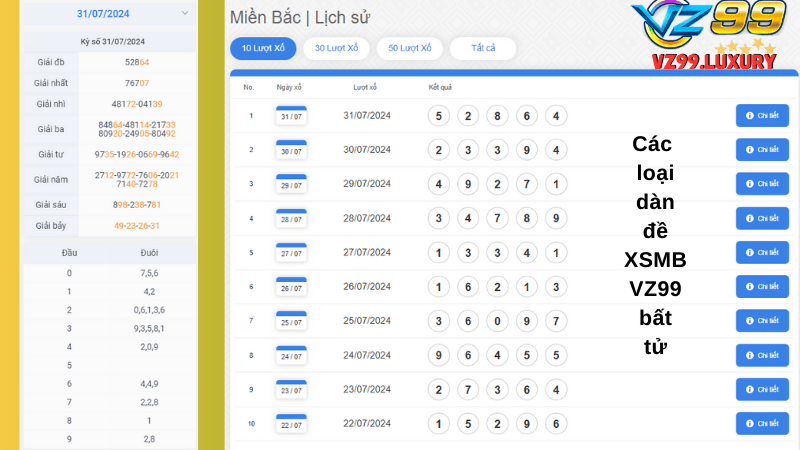Viewport: 800px width, 450px height.
Task: Click the Kết quả column header
Action: point(440,87)
